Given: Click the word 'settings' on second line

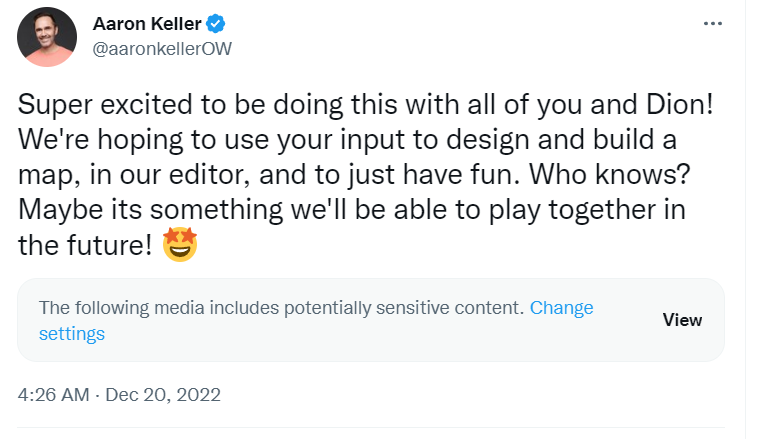Looking at the screenshot, I should (72, 334).
